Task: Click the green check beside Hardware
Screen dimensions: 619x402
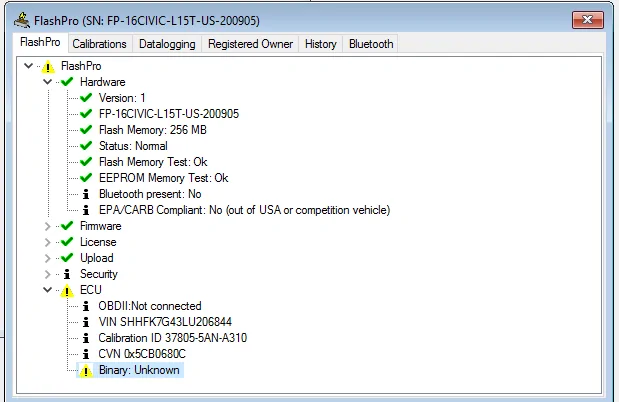Action: [x=67, y=82]
